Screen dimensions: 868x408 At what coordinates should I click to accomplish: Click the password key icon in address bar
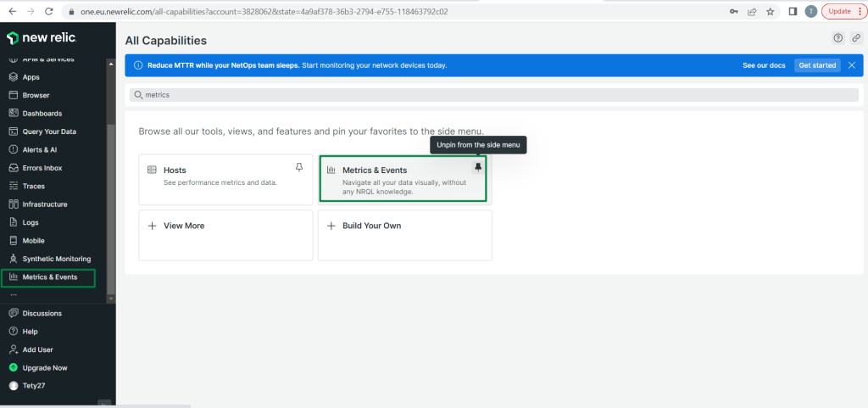coord(734,11)
